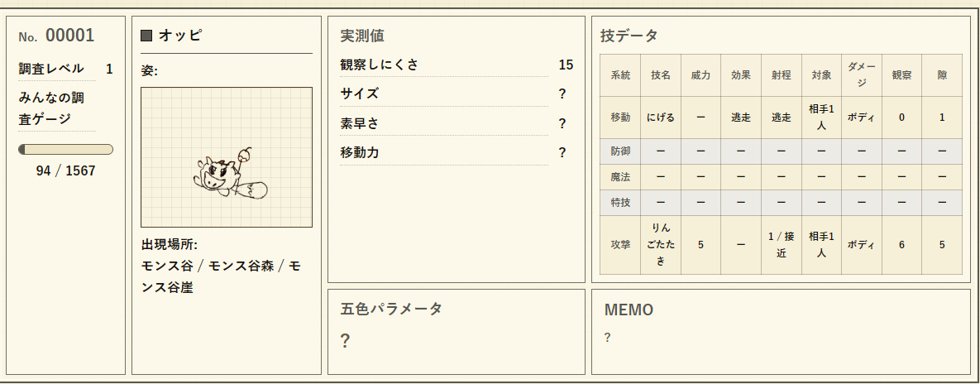Click the 防御 row label

click(x=620, y=151)
